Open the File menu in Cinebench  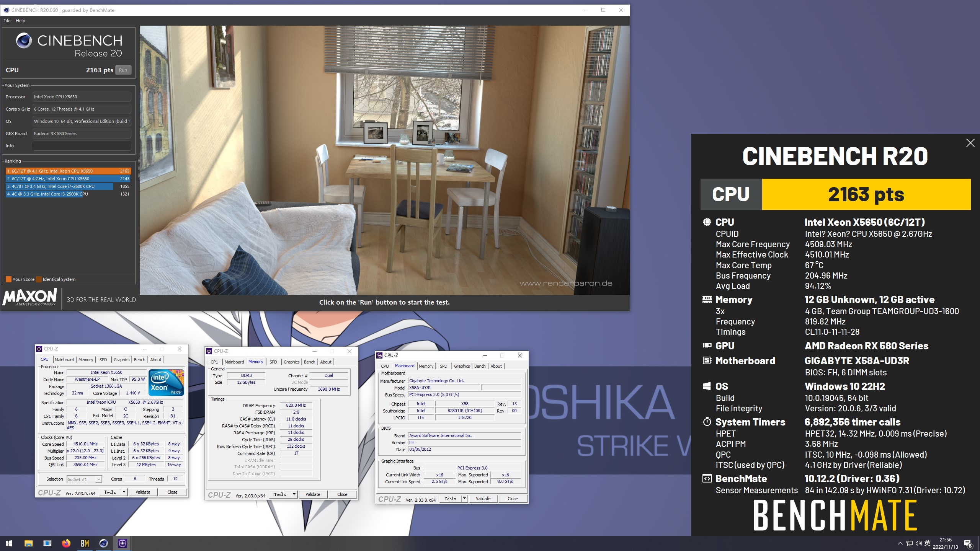pyautogui.click(x=7, y=21)
